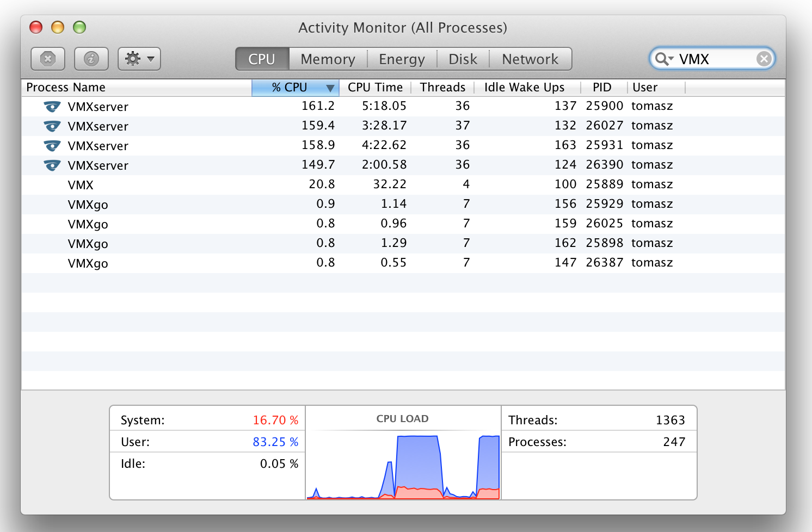Click the Threads count 1363
Screen dimensions: 812x532
(x=670, y=420)
